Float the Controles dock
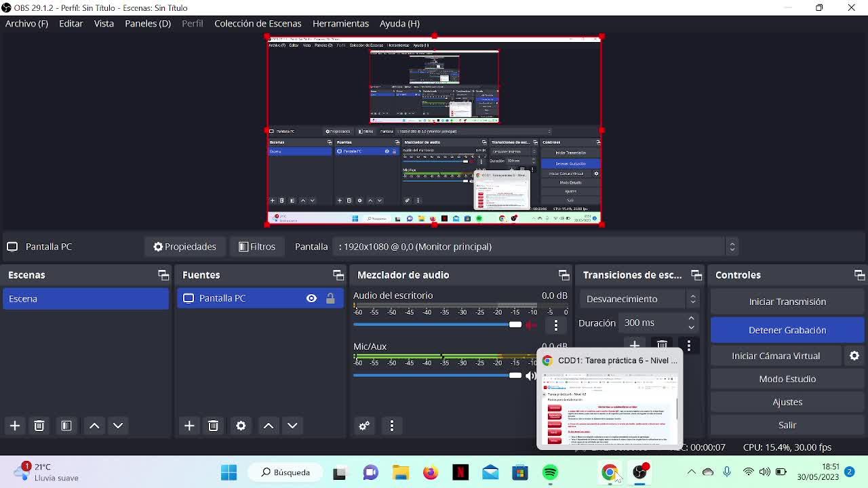This screenshot has height=488, width=868. 859,275
